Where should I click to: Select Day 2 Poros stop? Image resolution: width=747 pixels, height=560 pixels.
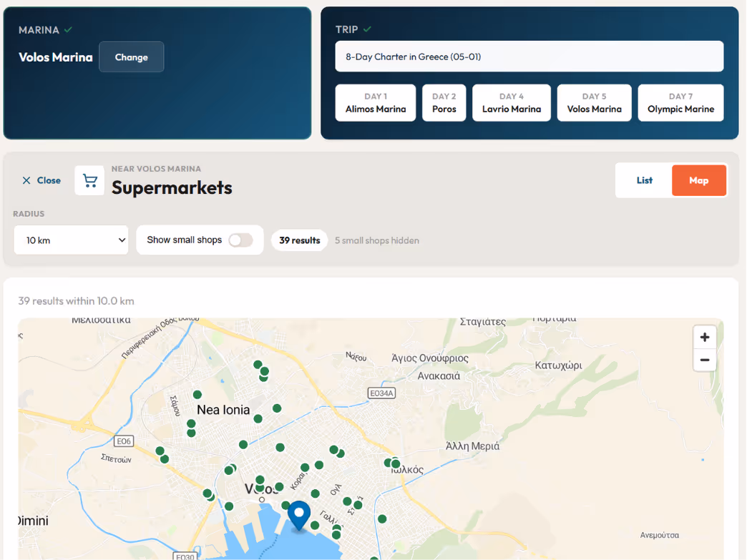coord(444,103)
